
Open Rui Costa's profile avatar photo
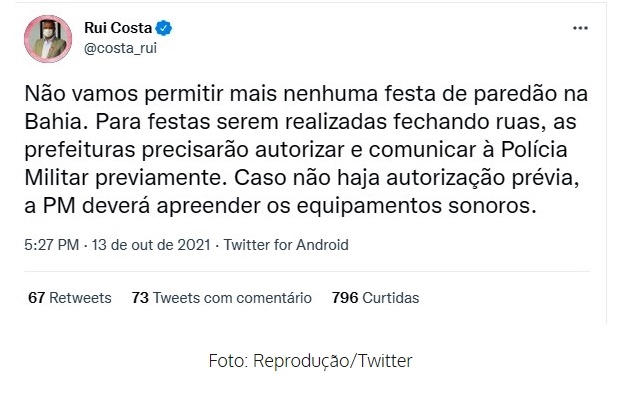coord(48,39)
